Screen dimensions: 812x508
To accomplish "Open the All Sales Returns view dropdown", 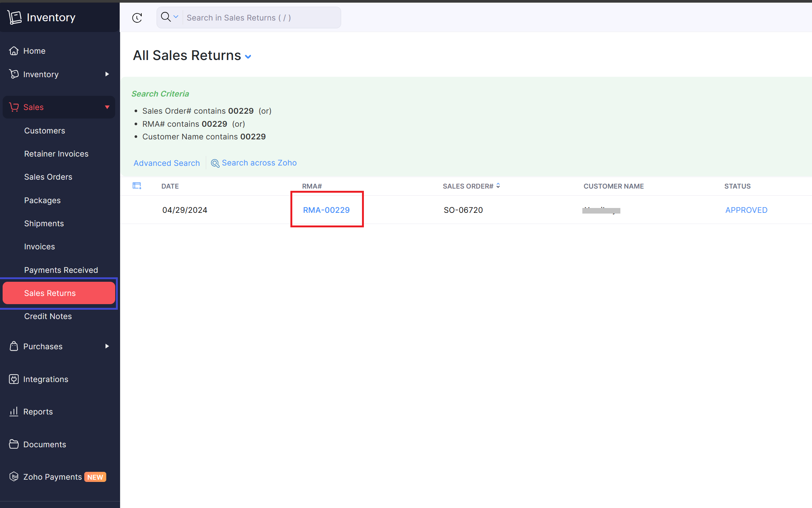I will click(248, 57).
